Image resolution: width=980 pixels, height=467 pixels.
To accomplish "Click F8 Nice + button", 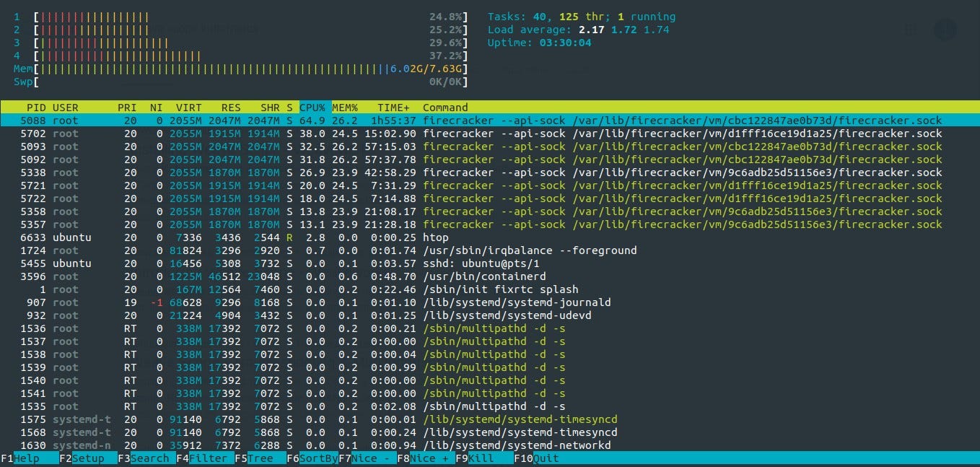I will tap(425, 458).
